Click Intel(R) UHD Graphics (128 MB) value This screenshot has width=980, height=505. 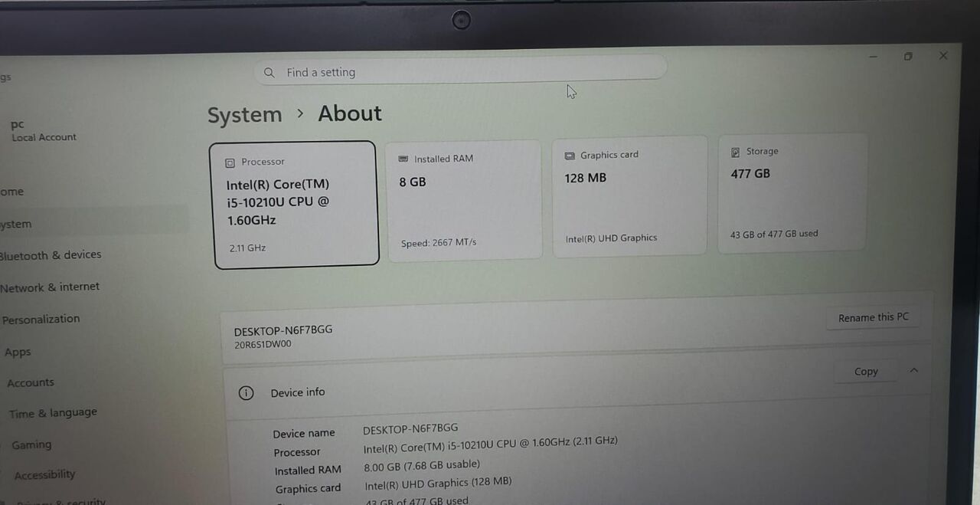(x=438, y=483)
